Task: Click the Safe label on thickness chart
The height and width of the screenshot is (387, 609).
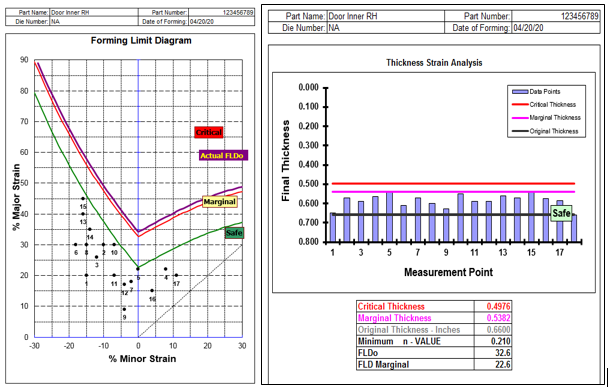Action: (561, 213)
